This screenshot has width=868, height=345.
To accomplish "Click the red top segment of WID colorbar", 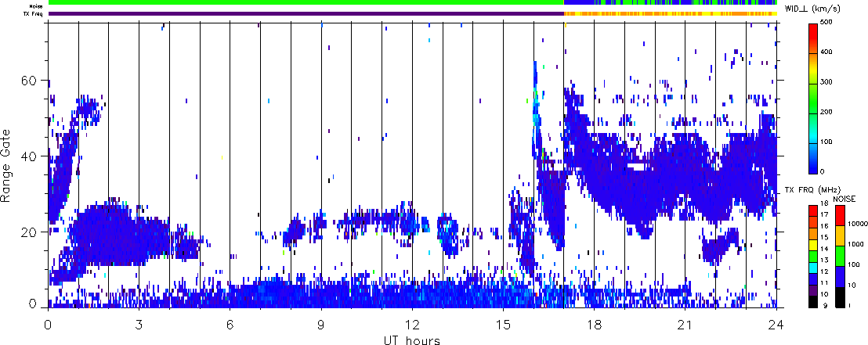I will click(812, 38).
